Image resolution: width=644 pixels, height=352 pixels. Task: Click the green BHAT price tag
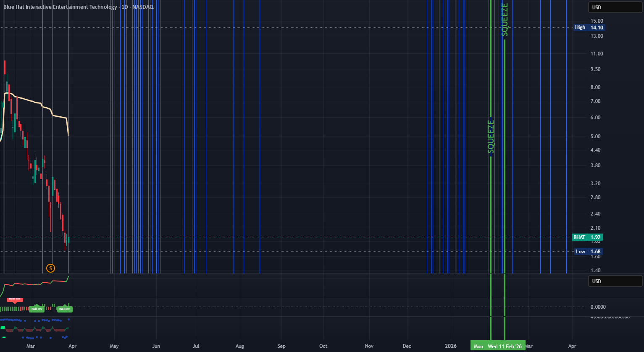[x=588, y=237]
